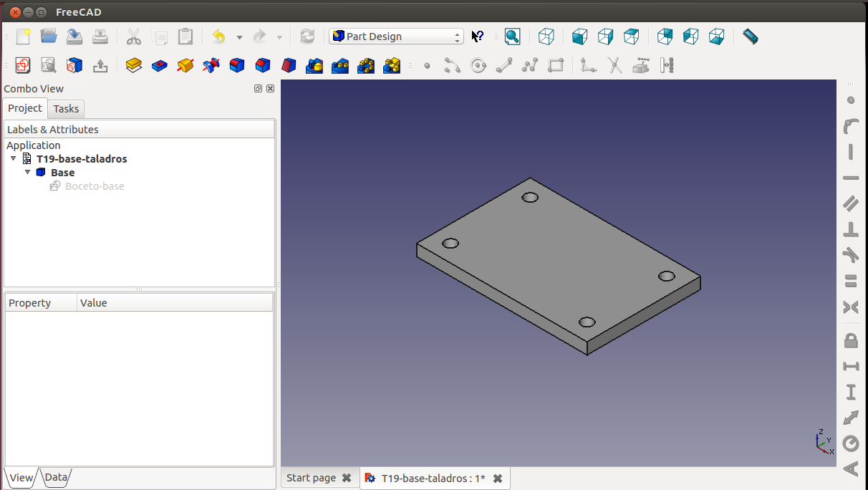Collapse the Base tree item arrow
This screenshot has width=868, height=490.
pyautogui.click(x=28, y=173)
